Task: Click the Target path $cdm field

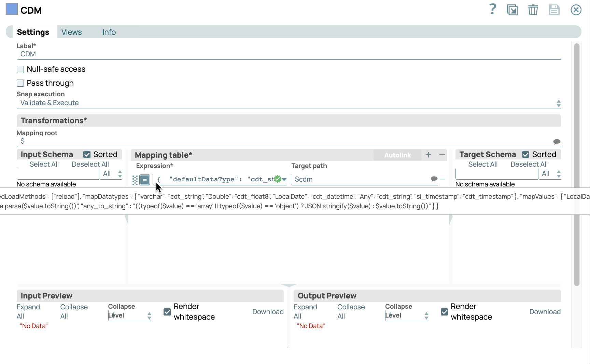Action: pos(360,180)
